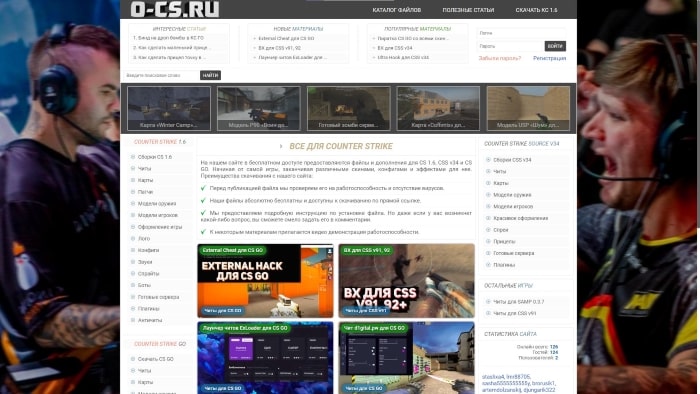
Task: Open ВХ для CSS v91, 92 in new materials list
Action: click(279, 48)
